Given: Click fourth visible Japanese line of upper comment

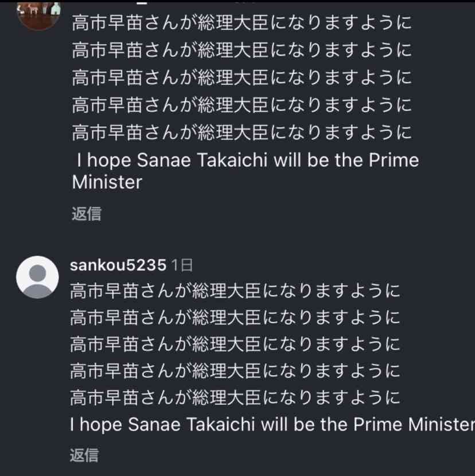Looking at the screenshot, I should (242, 105).
